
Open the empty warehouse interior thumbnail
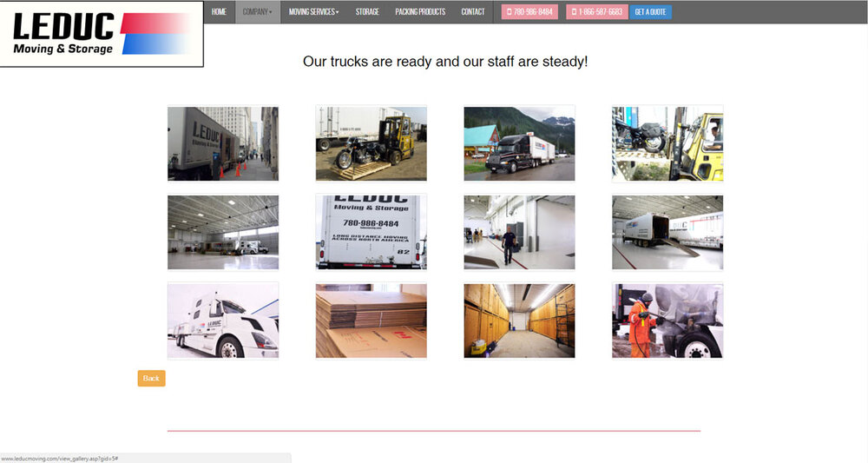[223, 232]
